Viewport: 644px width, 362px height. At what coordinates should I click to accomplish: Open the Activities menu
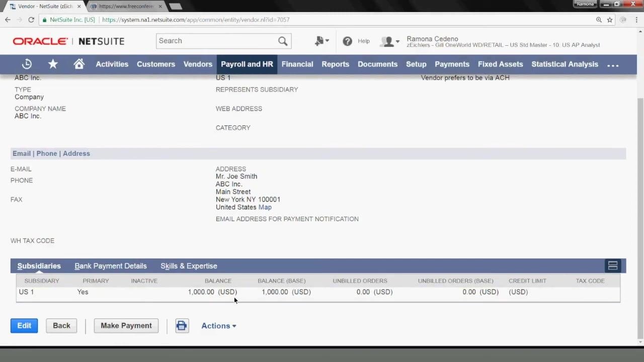coord(112,64)
